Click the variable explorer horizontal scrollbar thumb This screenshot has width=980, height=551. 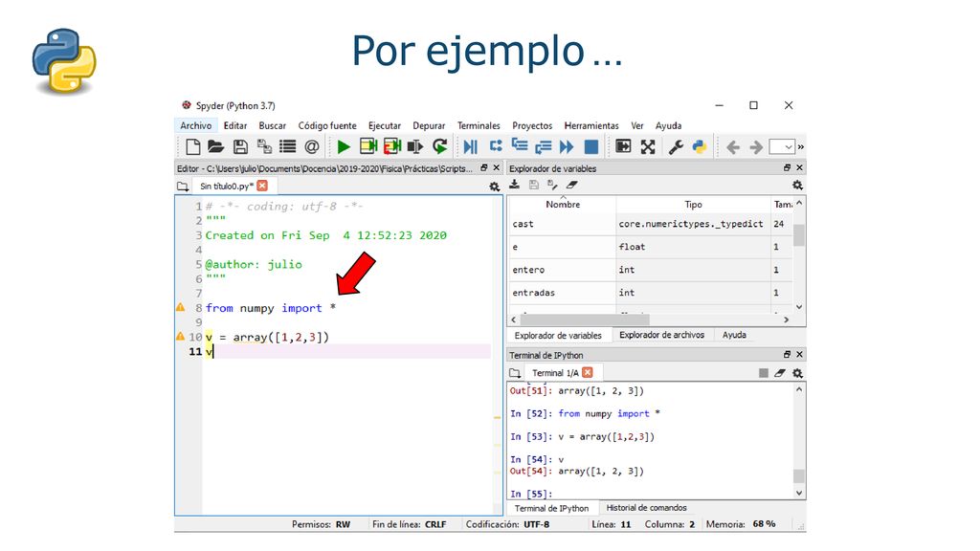(585, 320)
